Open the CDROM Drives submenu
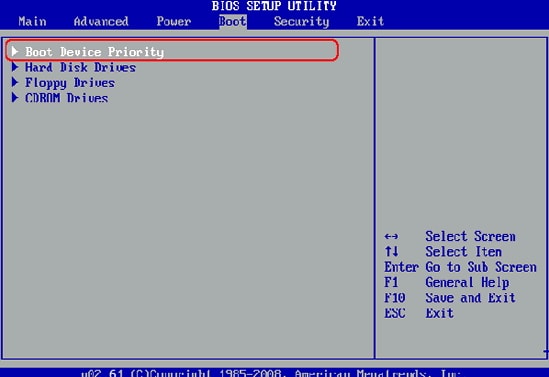 66,98
